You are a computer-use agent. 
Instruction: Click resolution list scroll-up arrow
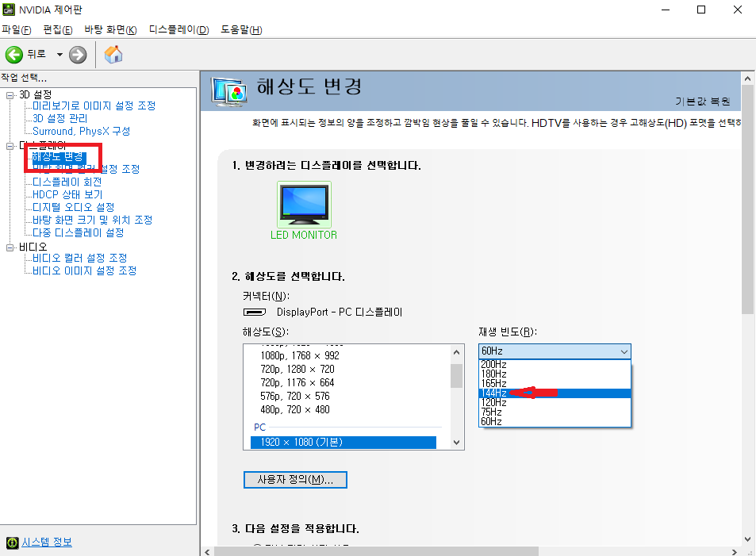tap(457, 352)
